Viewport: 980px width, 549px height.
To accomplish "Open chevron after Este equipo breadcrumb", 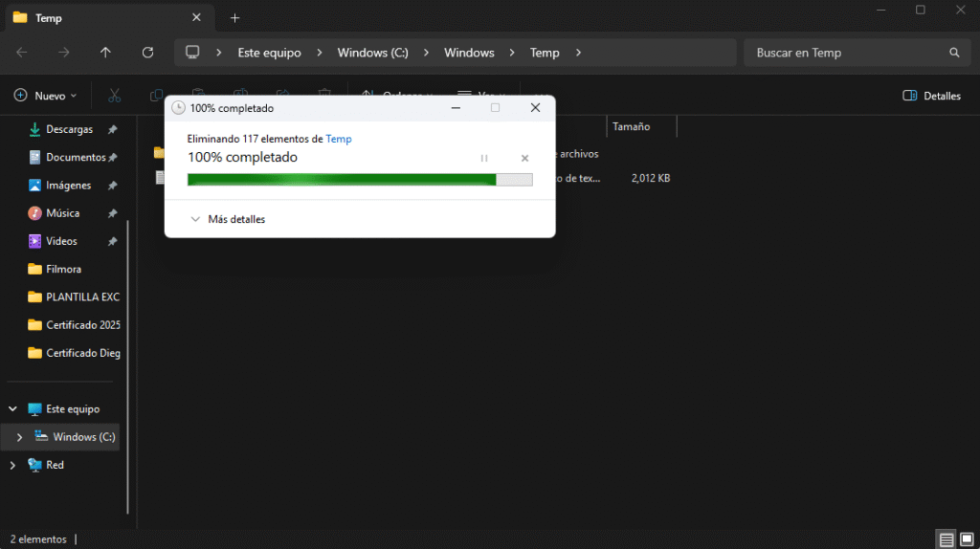I will [x=320, y=53].
